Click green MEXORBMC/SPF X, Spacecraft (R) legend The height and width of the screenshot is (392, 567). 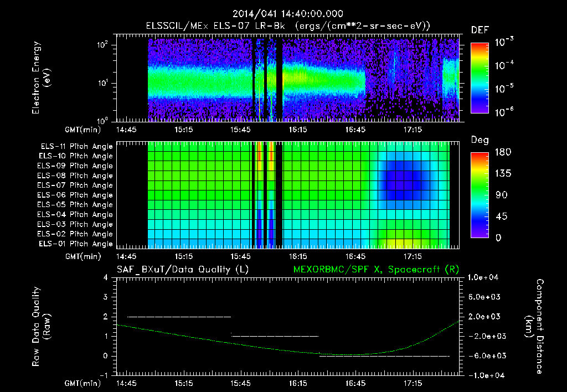(376, 270)
